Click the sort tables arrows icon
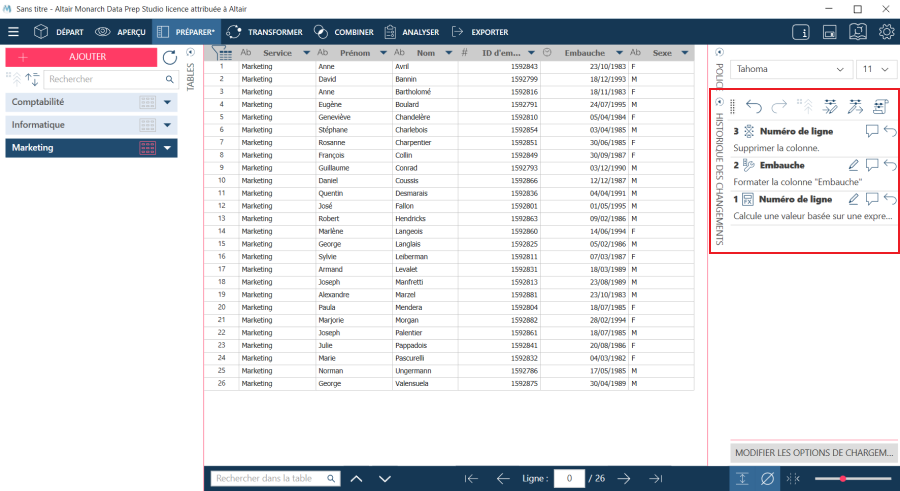The height and width of the screenshot is (491, 900). pos(32,79)
